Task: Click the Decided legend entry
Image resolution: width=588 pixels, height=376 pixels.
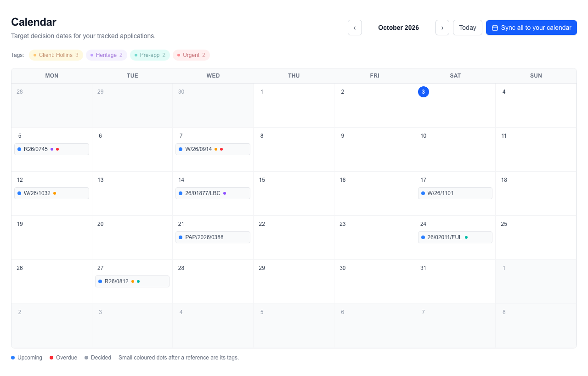Action: (98, 358)
